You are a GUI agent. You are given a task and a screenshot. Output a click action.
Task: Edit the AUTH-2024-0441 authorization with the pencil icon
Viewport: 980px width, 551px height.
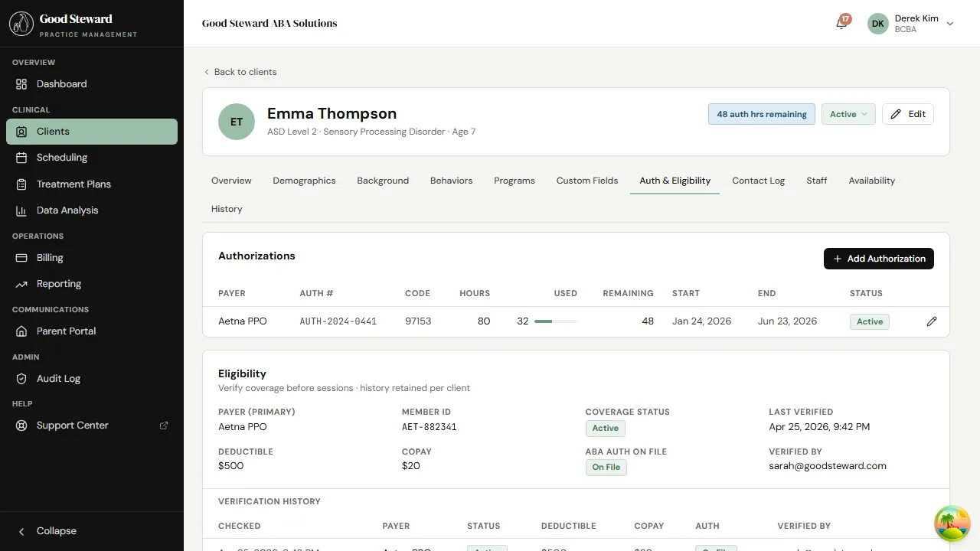(x=932, y=321)
